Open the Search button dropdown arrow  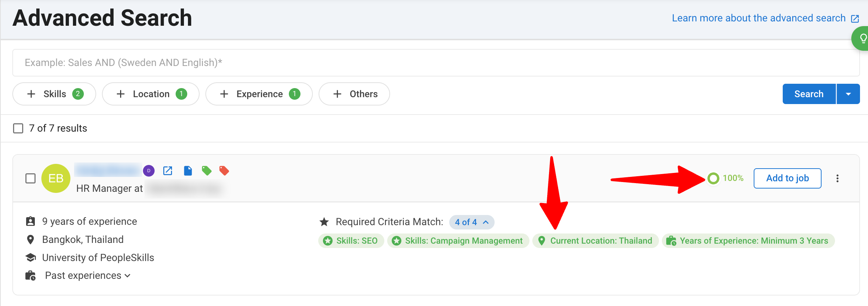(848, 94)
